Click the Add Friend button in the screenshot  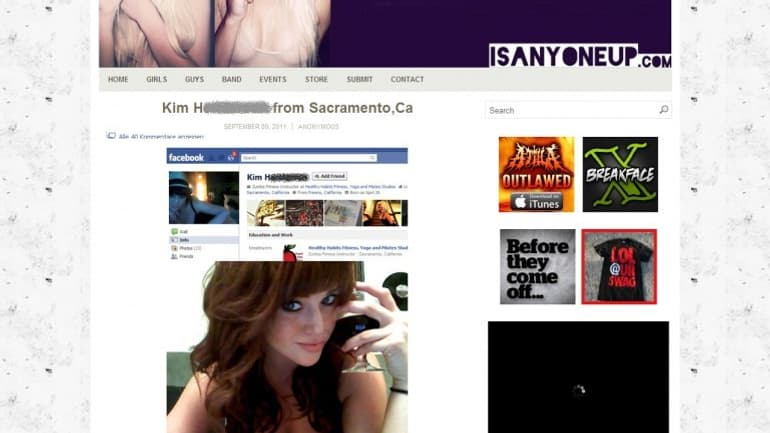click(x=330, y=176)
